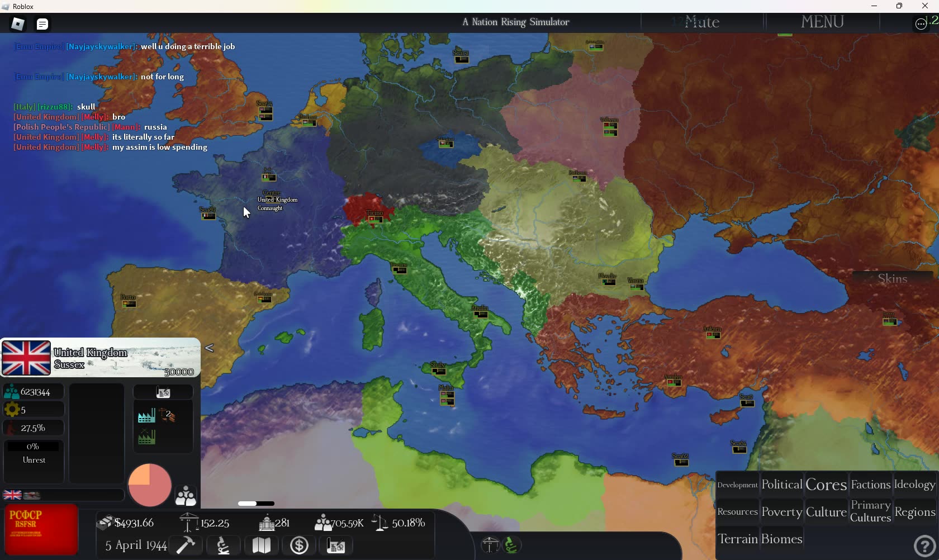Open the building planner blueprint icon
This screenshot has height=560, width=939.
336,545
